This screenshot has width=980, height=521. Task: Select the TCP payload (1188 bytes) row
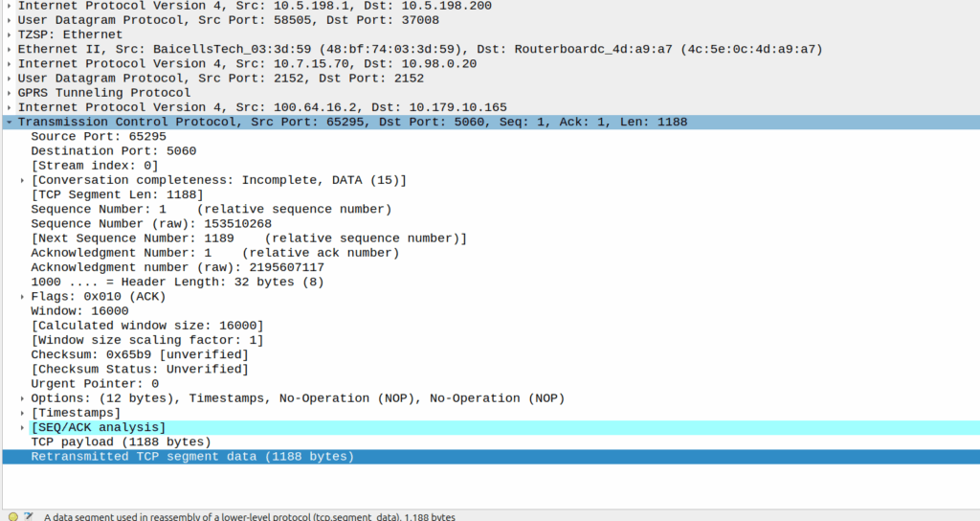point(120,442)
